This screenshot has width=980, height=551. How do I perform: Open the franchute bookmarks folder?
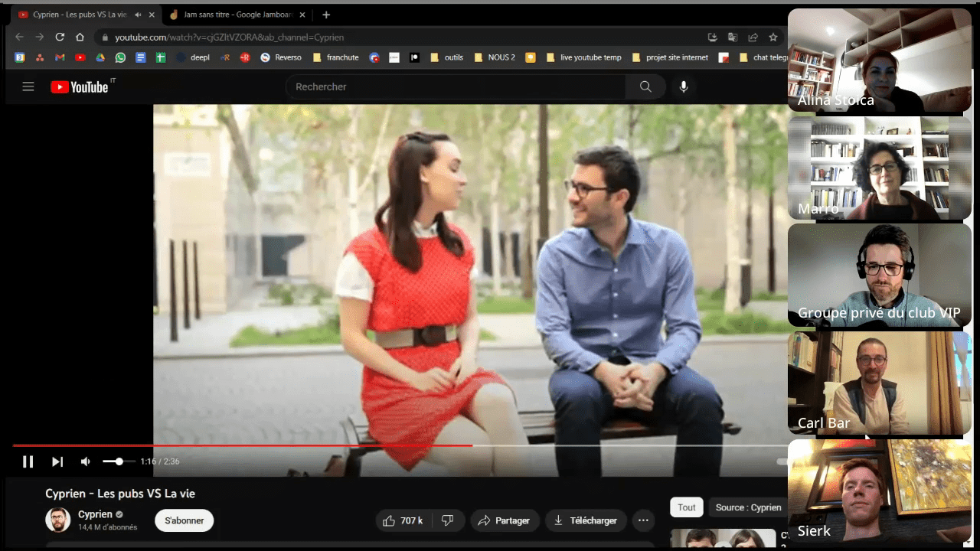pyautogui.click(x=335, y=57)
